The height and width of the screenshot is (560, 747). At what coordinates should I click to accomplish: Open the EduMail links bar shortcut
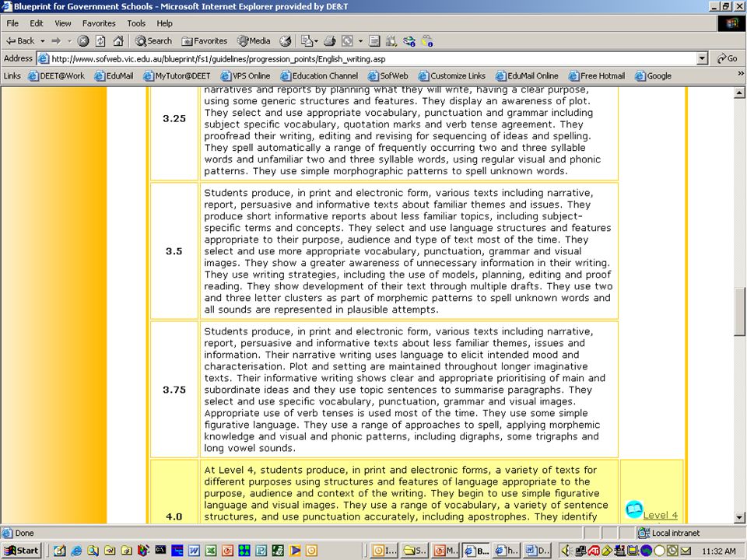tap(114, 75)
